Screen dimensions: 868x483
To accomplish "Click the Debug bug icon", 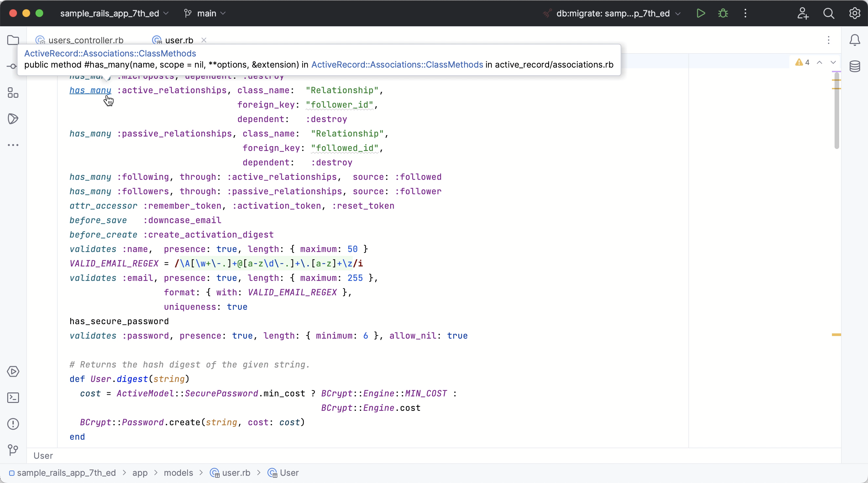I will pyautogui.click(x=723, y=13).
